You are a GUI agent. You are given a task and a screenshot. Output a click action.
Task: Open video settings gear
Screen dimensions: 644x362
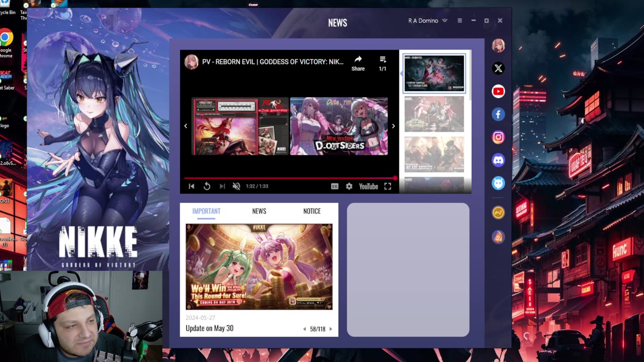pos(349,187)
